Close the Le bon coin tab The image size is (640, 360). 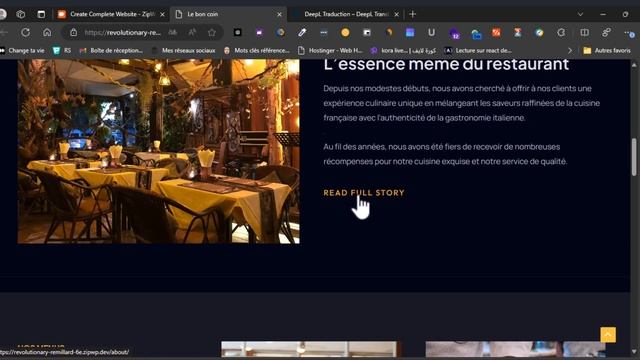(x=279, y=14)
